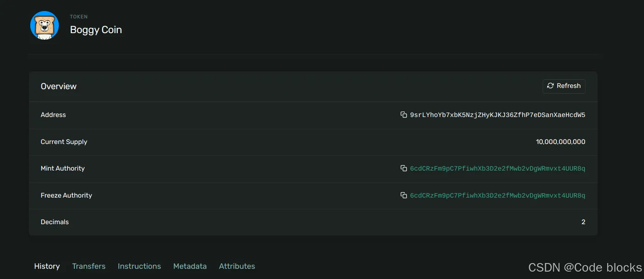This screenshot has height=279, width=644.
Task: Click the Freeze Authority row label
Action: tap(66, 195)
